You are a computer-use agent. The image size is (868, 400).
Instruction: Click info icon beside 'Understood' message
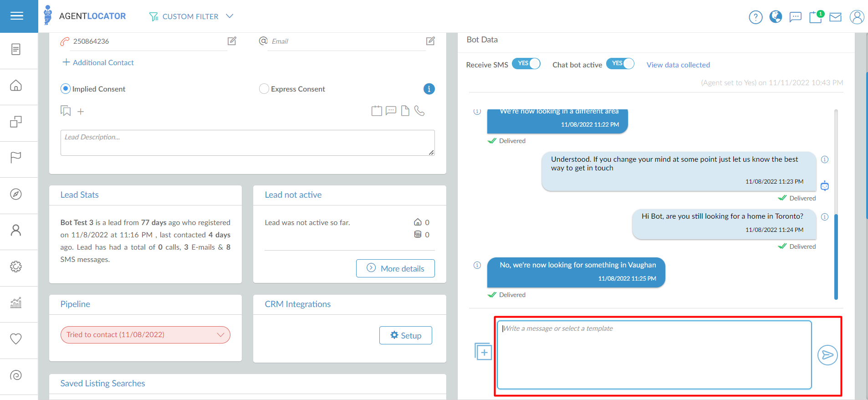825,159
